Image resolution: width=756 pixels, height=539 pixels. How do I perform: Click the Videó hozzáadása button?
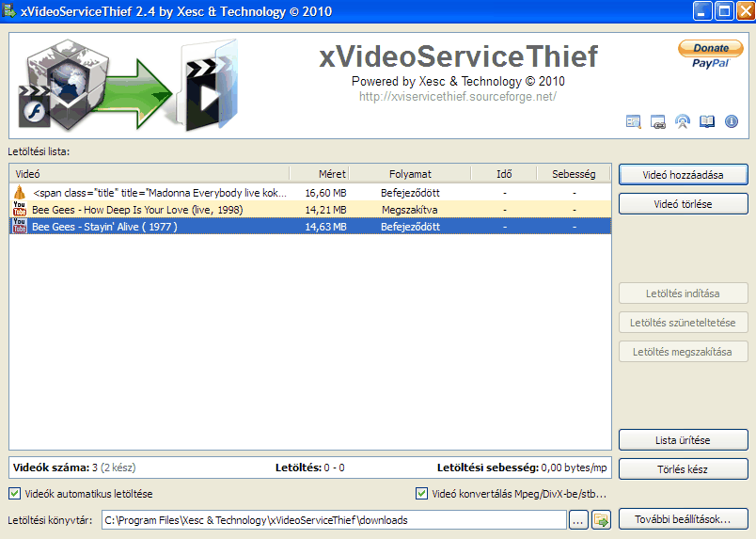684,175
